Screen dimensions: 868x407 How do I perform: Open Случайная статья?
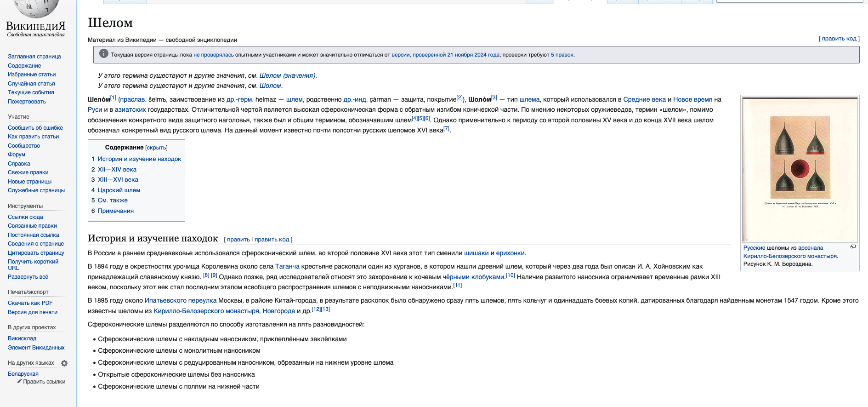point(31,84)
